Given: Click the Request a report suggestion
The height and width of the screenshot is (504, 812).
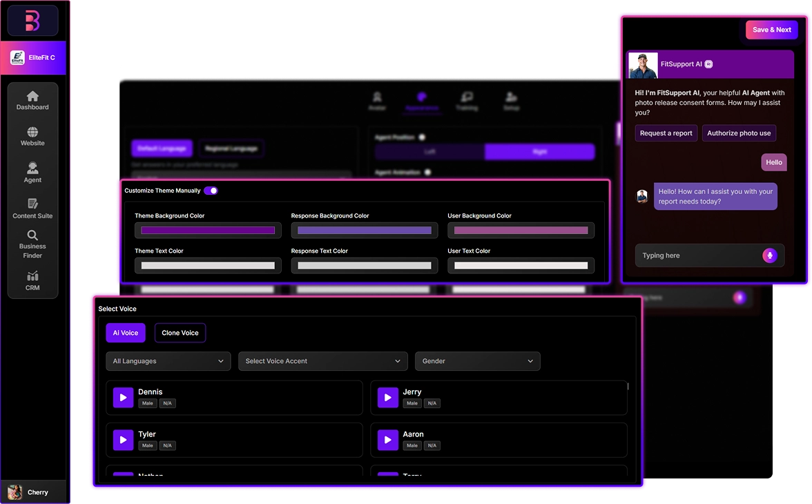Looking at the screenshot, I should point(666,133).
